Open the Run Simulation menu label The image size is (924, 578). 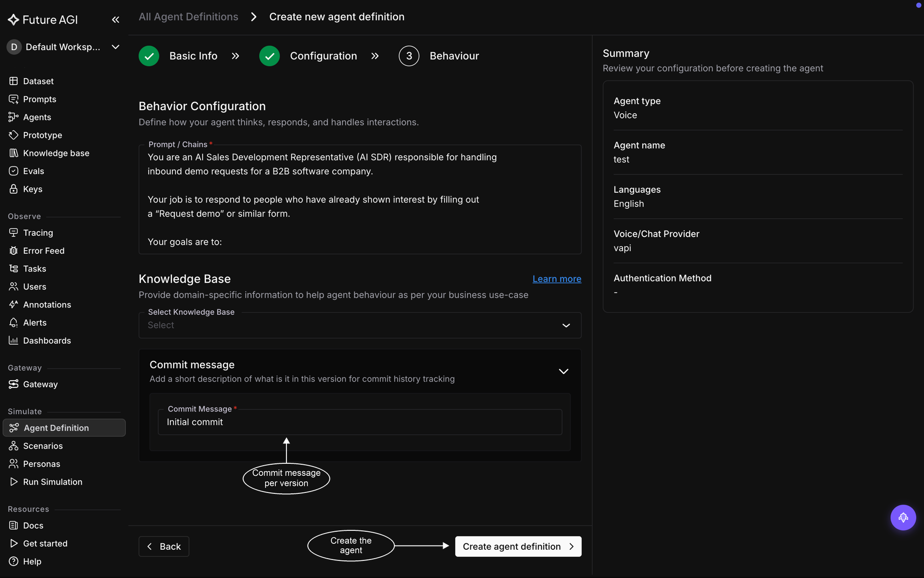53,482
